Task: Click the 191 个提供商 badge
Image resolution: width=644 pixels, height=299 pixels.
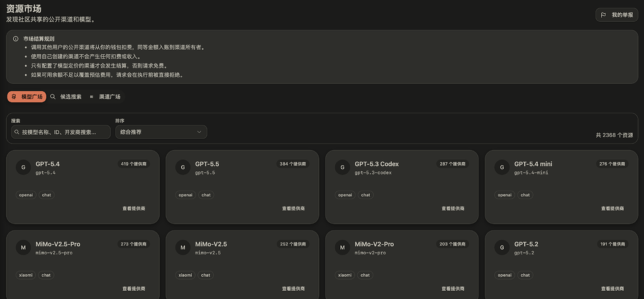Action: (x=613, y=244)
